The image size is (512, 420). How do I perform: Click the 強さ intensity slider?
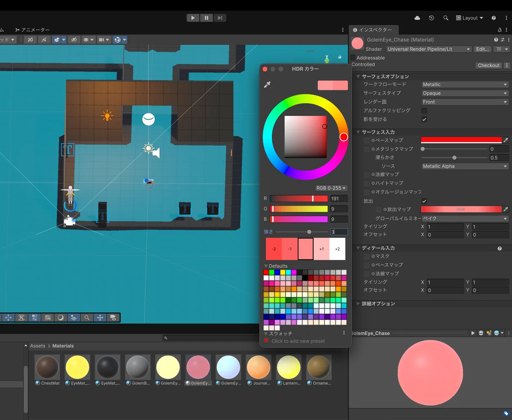tap(302, 232)
